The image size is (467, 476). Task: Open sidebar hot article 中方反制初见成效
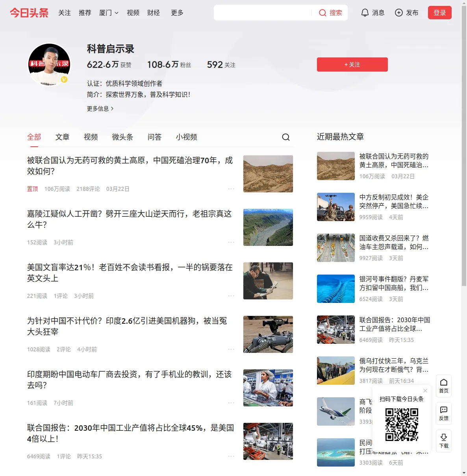394,201
